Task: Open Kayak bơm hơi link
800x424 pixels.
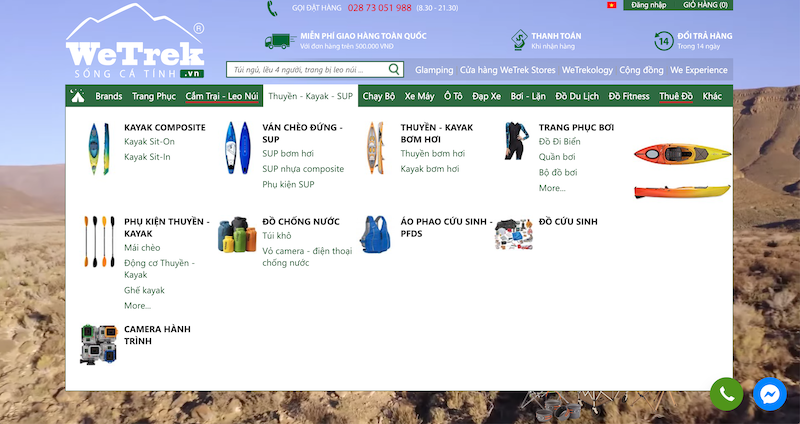Action: [430, 169]
